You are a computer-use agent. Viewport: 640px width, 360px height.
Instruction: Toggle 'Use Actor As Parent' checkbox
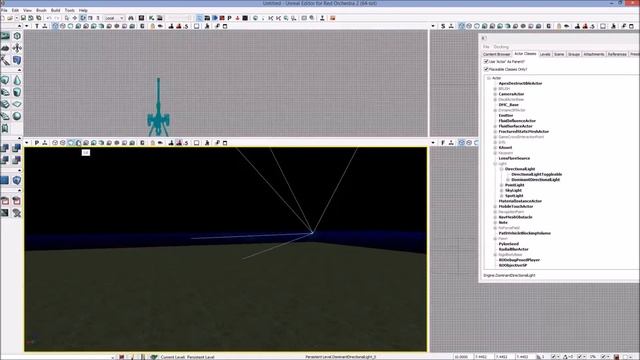click(486, 62)
